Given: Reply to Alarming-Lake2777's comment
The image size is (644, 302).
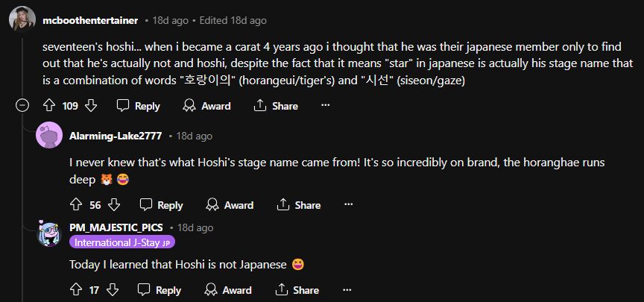Looking at the screenshot, I should click(162, 204).
